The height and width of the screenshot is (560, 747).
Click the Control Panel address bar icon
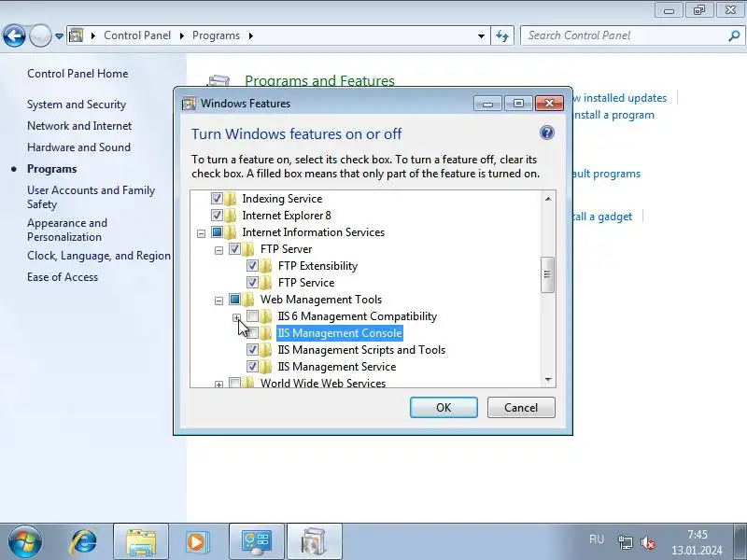tap(77, 35)
